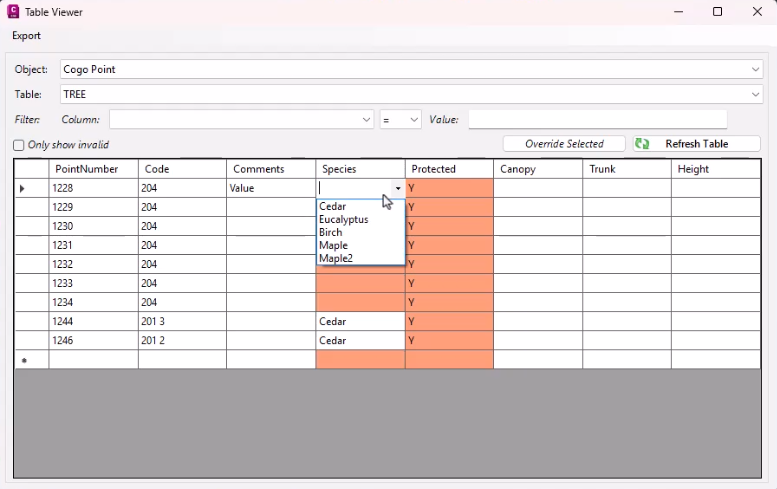
Task: Click the green refresh arrows icon
Action: (642, 144)
